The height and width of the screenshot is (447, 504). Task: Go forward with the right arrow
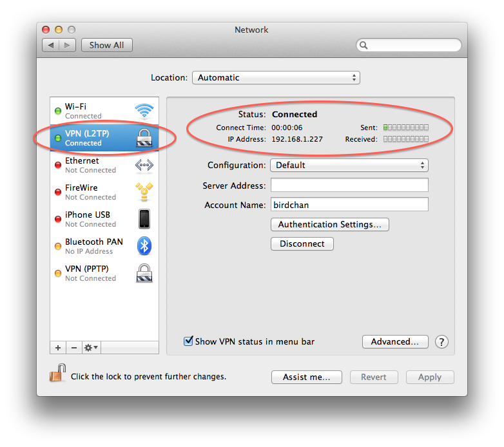67,45
